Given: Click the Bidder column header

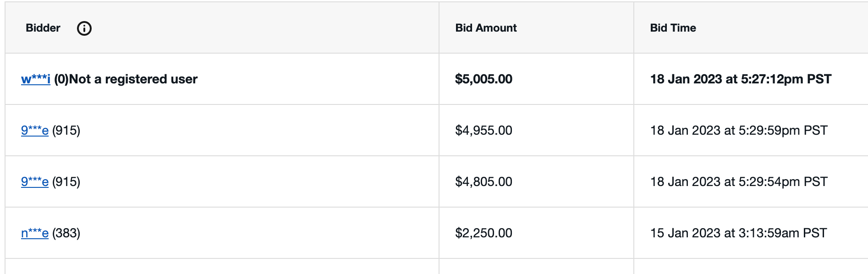Looking at the screenshot, I should point(43,28).
